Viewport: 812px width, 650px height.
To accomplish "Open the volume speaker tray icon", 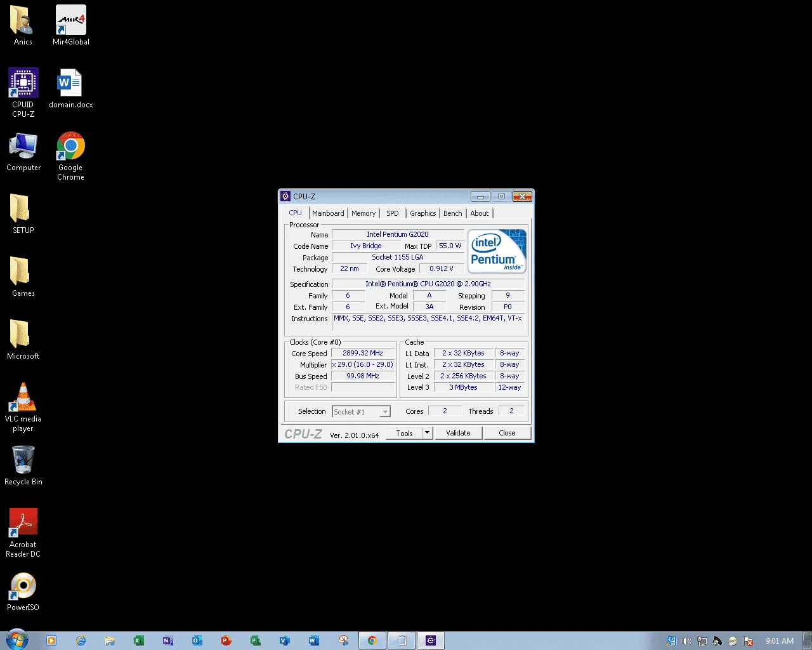I will tap(686, 641).
